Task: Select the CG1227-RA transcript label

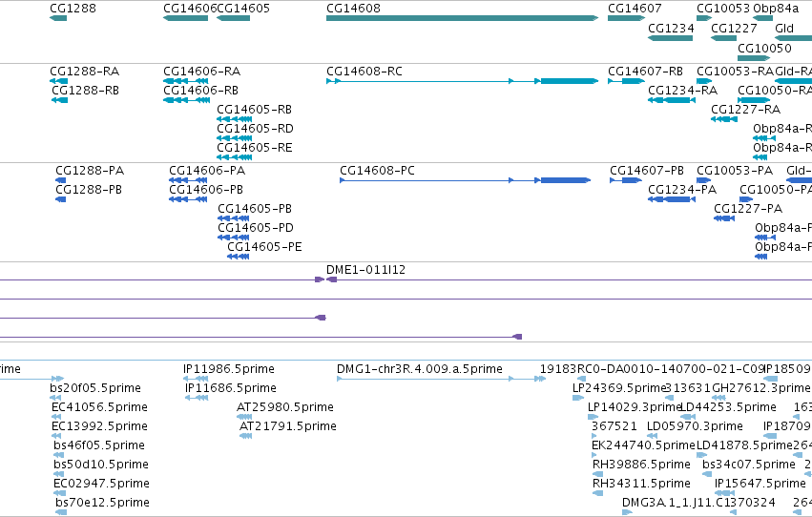Action: pyautogui.click(x=746, y=109)
